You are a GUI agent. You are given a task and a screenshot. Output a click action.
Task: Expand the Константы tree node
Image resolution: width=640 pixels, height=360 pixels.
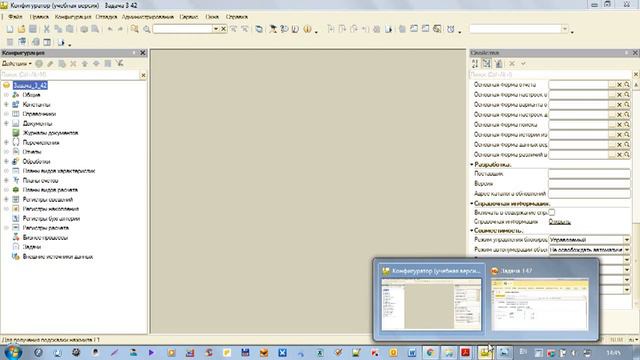point(6,104)
